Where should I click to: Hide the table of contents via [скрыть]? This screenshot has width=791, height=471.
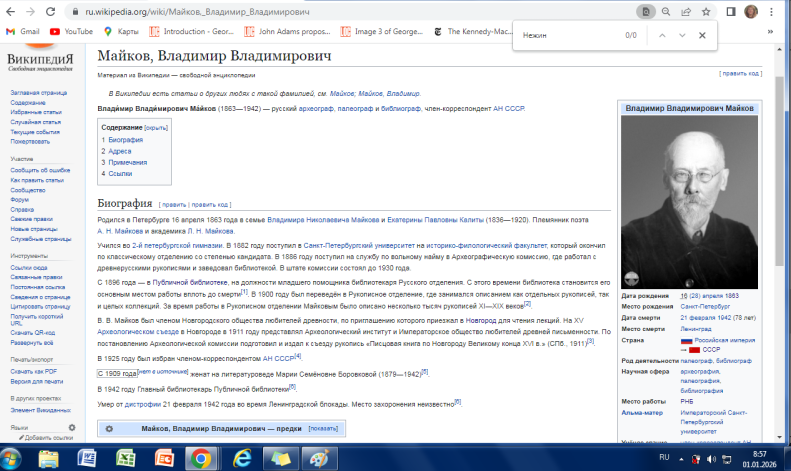[156, 128]
